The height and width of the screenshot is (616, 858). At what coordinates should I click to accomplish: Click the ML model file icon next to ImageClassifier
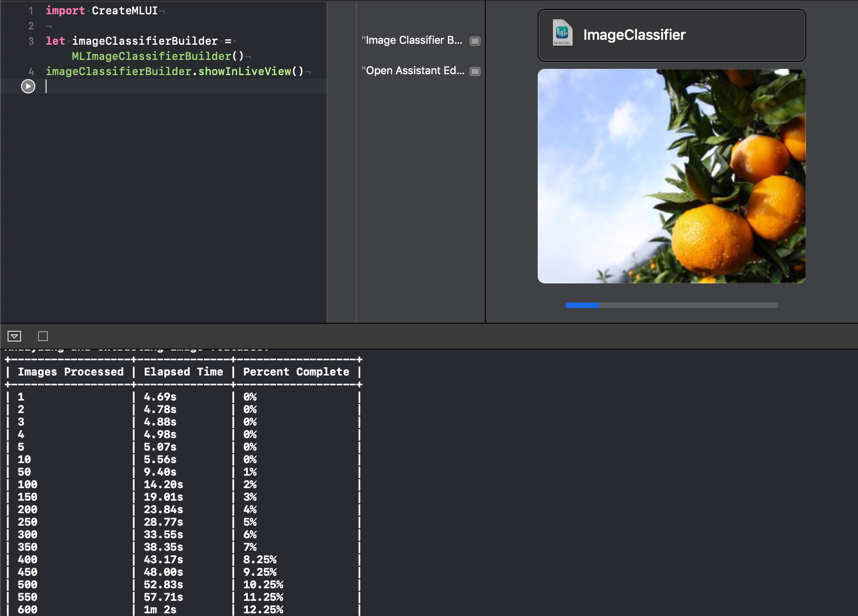tap(563, 33)
